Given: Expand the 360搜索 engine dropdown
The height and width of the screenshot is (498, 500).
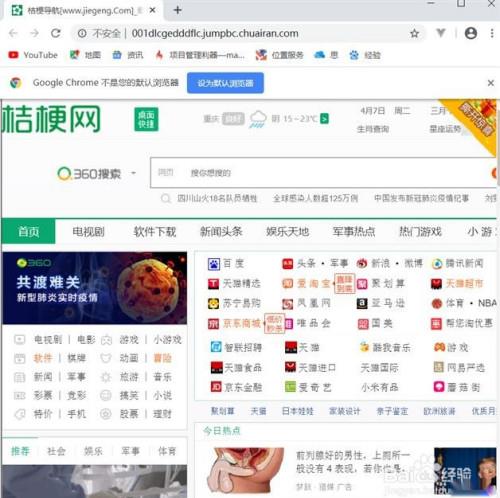Looking at the screenshot, I should click(x=134, y=173).
